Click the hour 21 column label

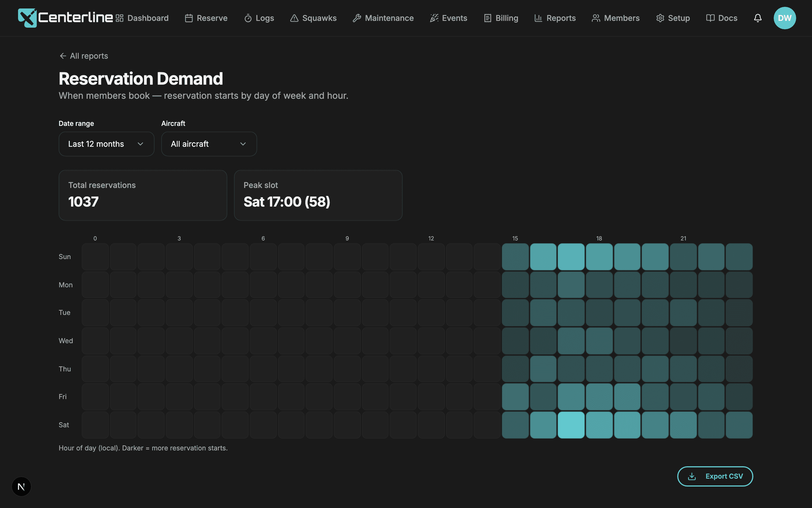click(x=683, y=238)
